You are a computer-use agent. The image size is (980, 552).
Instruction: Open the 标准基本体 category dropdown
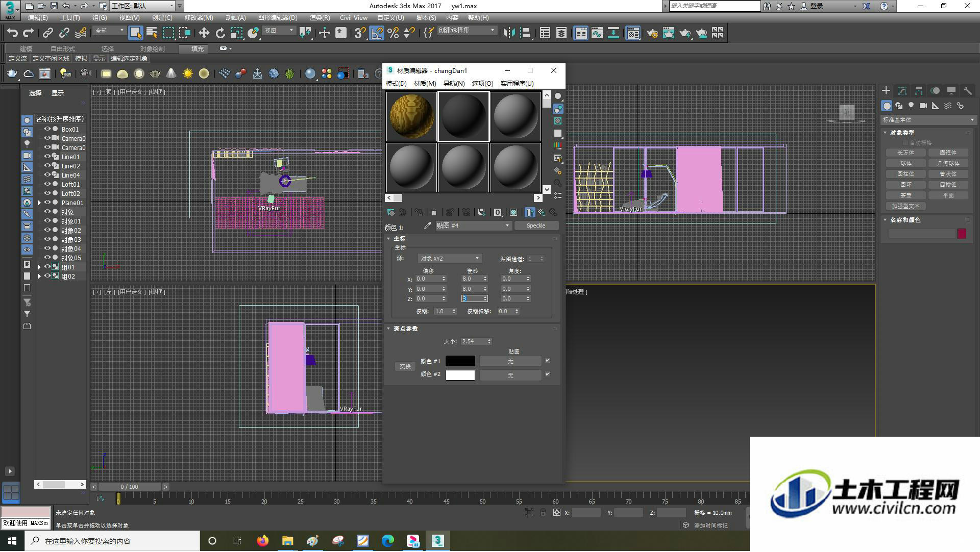pyautogui.click(x=928, y=120)
